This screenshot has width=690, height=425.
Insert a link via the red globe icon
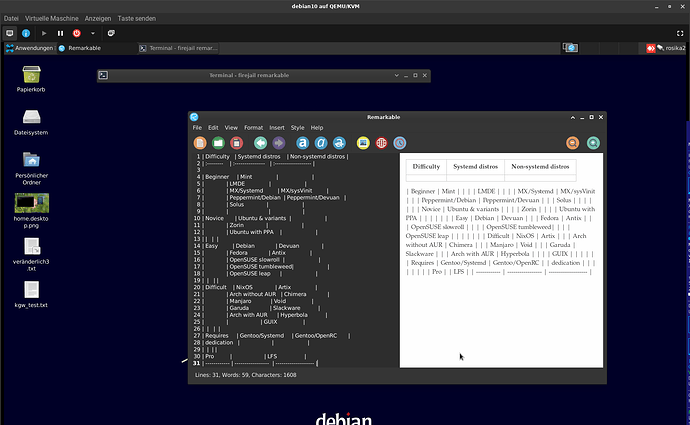[382, 143]
